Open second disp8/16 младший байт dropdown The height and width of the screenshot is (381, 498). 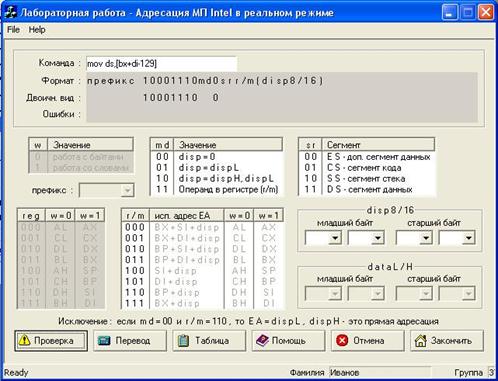(377, 238)
